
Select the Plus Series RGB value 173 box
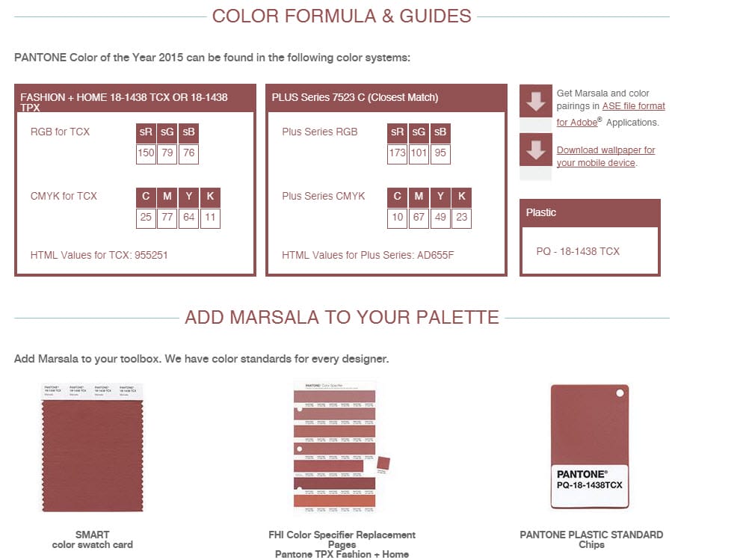click(397, 153)
